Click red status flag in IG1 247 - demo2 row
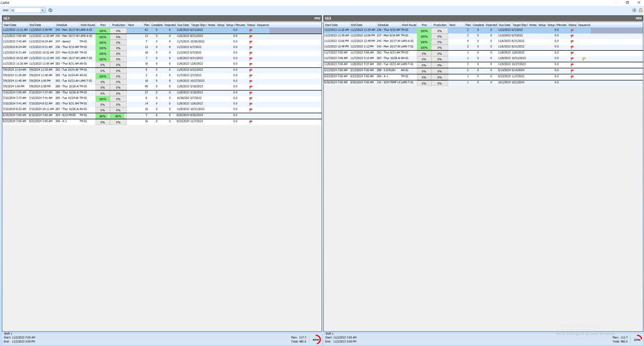644x346 pixels. click(251, 42)
